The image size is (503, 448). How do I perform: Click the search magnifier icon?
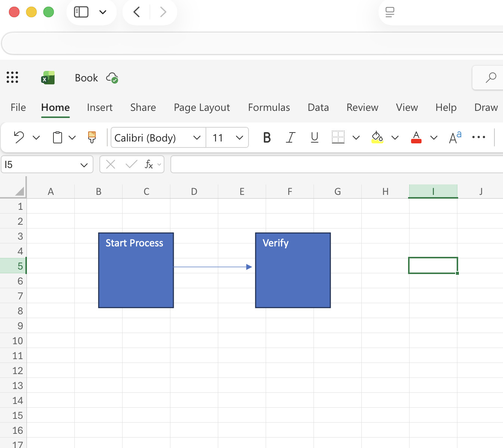(x=490, y=78)
